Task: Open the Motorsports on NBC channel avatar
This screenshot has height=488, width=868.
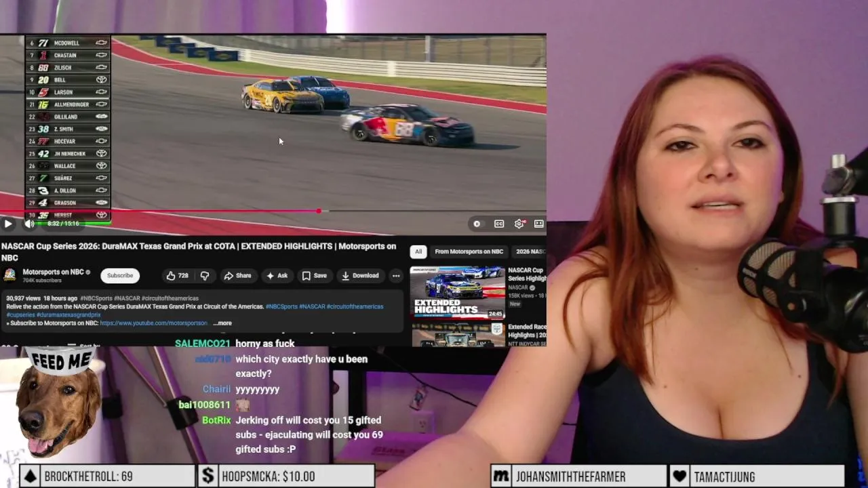Action: pos(9,275)
